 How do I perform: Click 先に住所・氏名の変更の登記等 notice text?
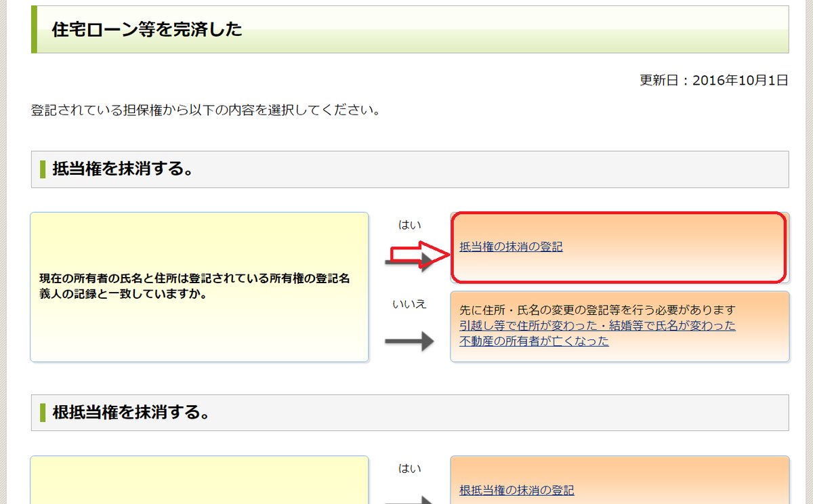click(x=597, y=310)
